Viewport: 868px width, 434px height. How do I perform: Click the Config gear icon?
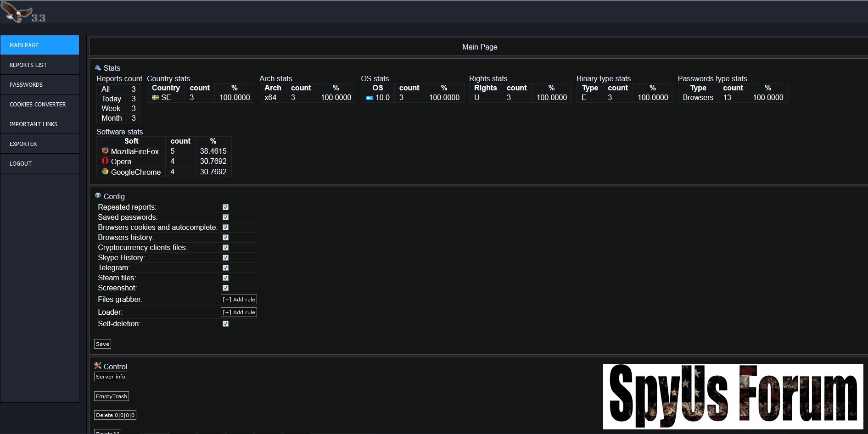click(98, 195)
